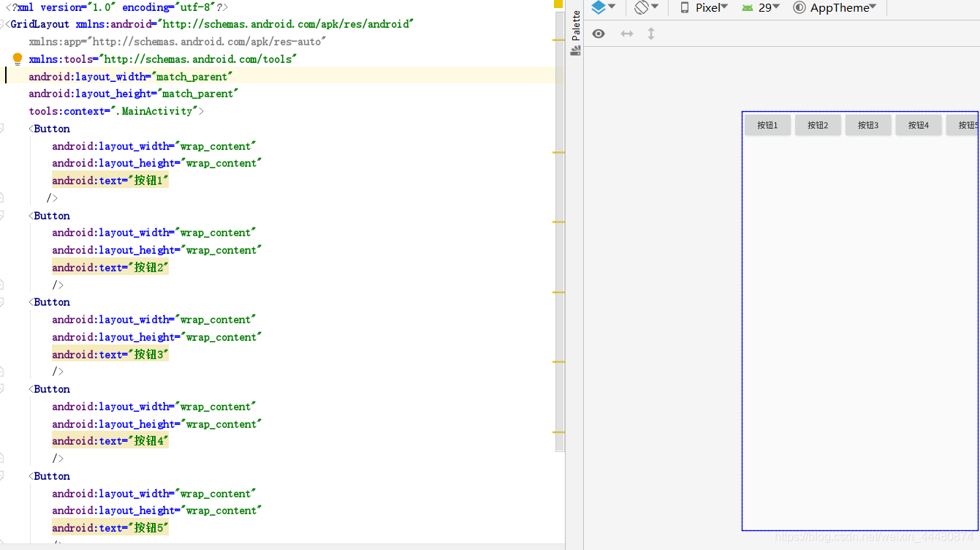Open the AppTheme theme selector
This screenshot has height=550, width=980.
835,7
